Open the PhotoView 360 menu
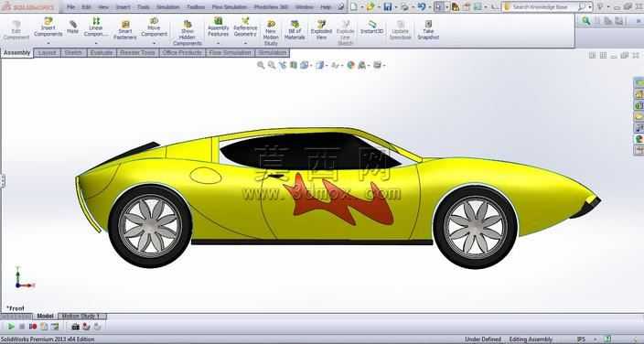The height and width of the screenshot is (344, 644). [x=271, y=7]
